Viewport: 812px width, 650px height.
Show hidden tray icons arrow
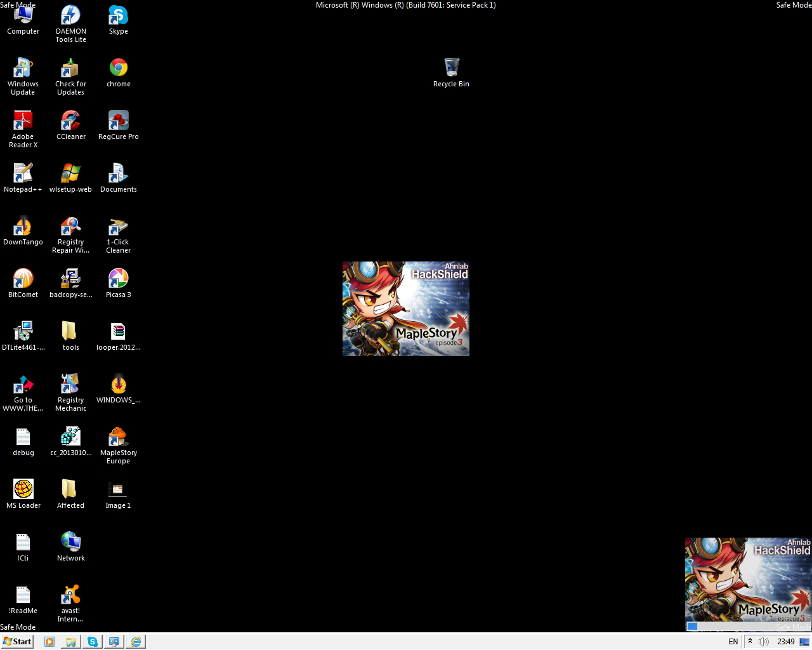pos(750,642)
